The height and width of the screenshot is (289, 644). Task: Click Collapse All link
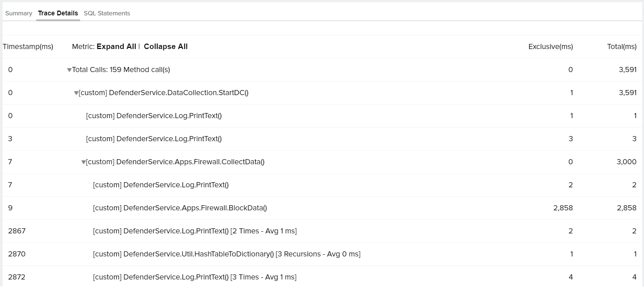166,46
